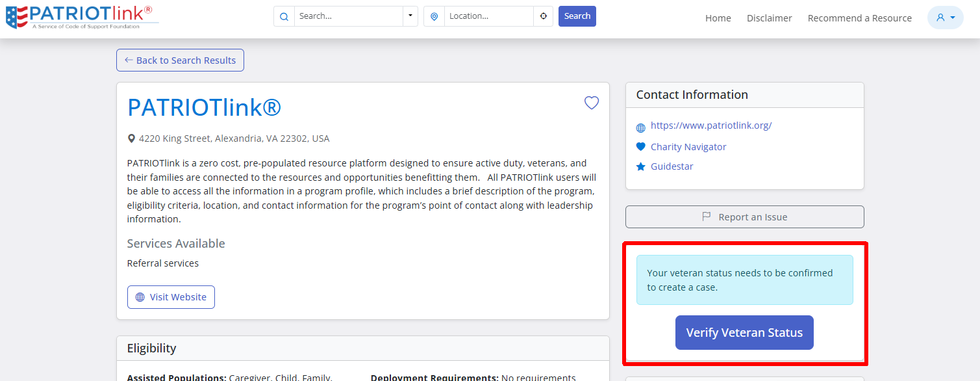
Task: Open the Search field dropdown arrow
Action: [410, 16]
